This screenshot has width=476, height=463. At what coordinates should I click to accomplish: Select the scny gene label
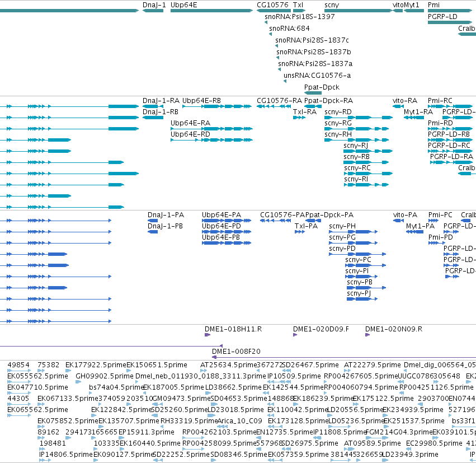[332, 5]
